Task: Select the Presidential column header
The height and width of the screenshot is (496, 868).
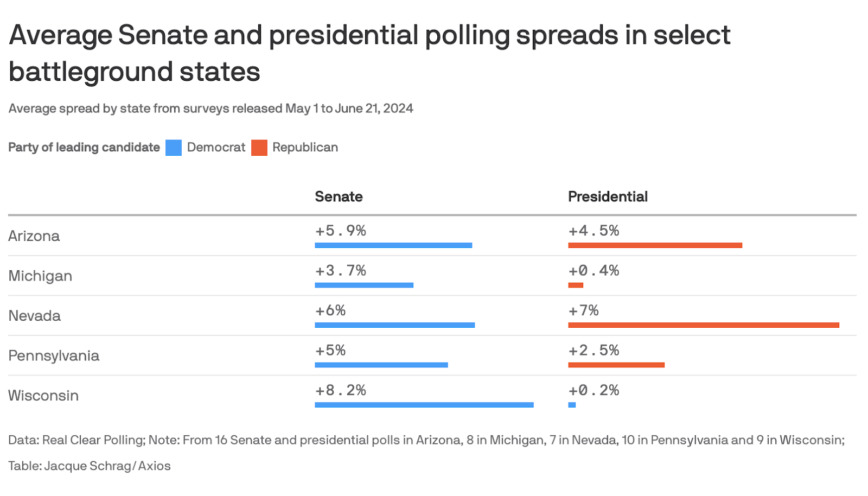Action: point(608,196)
